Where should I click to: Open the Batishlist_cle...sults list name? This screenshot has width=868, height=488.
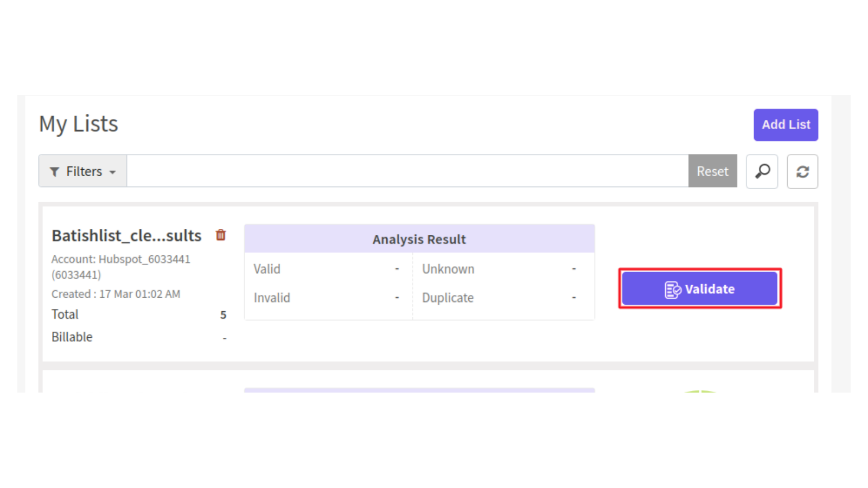pyautogui.click(x=126, y=235)
